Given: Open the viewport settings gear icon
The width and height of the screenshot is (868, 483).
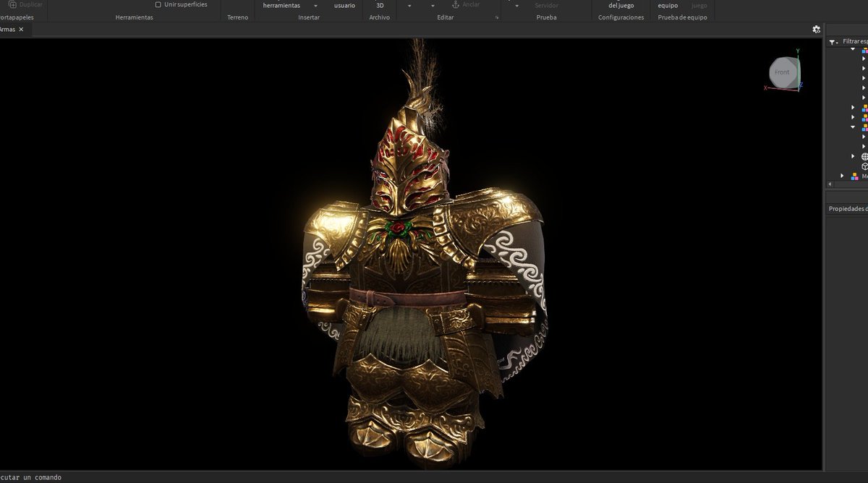Looking at the screenshot, I should pos(816,30).
